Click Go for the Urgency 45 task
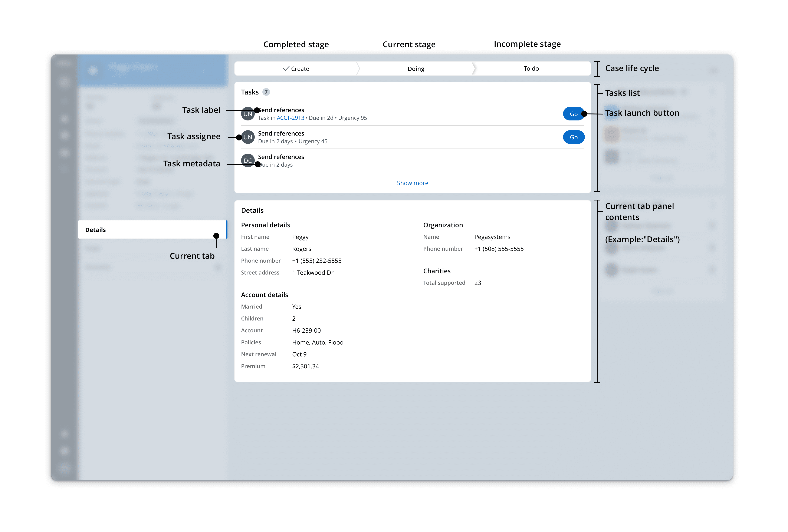788x532 pixels. (573, 137)
